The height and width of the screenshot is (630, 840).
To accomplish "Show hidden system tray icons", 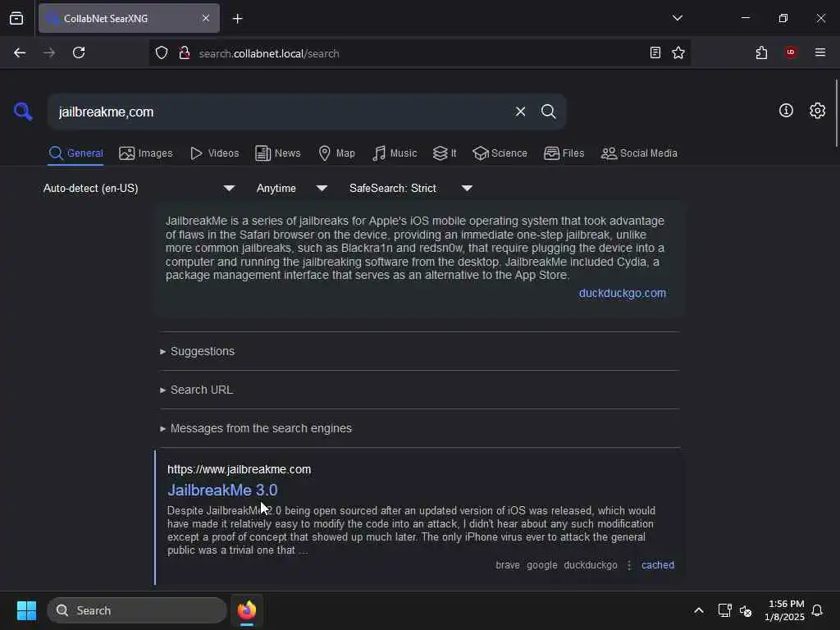I will tap(699, 610).
